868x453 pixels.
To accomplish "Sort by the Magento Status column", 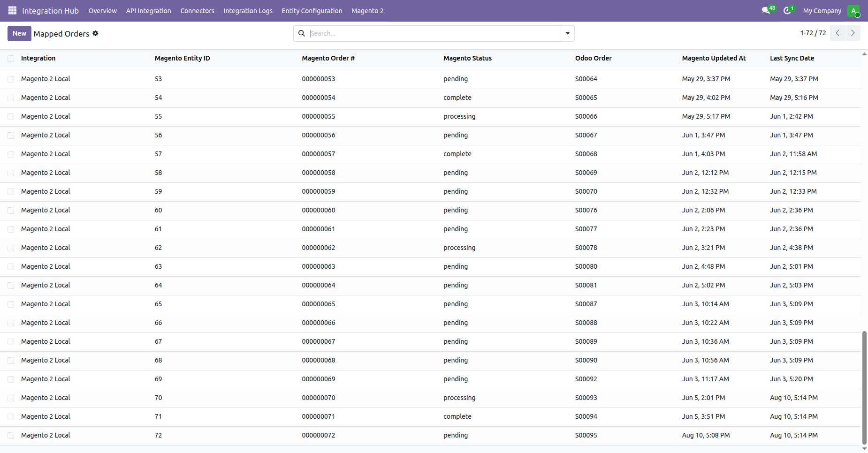I will pos(467,58).
